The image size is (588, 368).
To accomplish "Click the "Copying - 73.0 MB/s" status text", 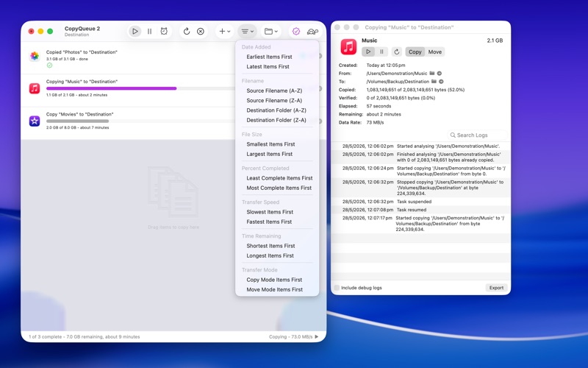I will pos(290,337).
